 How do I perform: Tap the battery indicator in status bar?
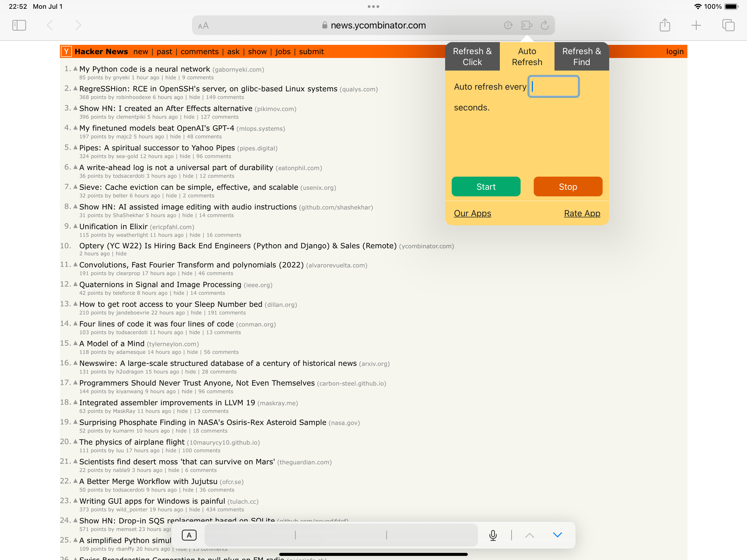click(731, 6)
